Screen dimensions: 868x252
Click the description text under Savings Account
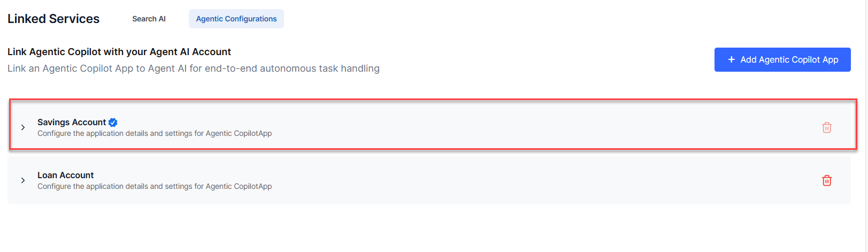coord(155,133)
